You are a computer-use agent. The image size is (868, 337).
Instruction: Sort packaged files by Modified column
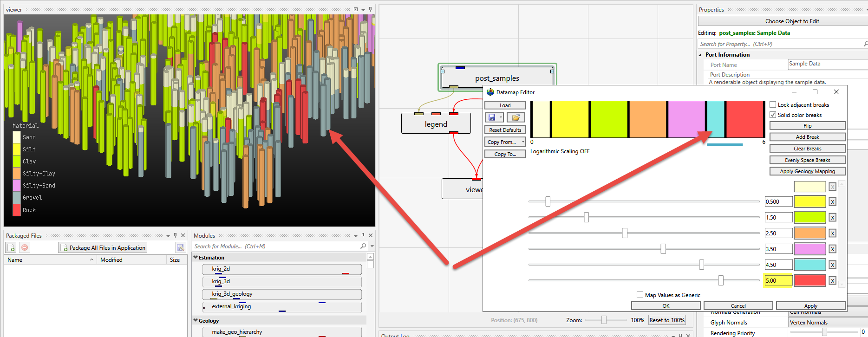click(111, 260)
